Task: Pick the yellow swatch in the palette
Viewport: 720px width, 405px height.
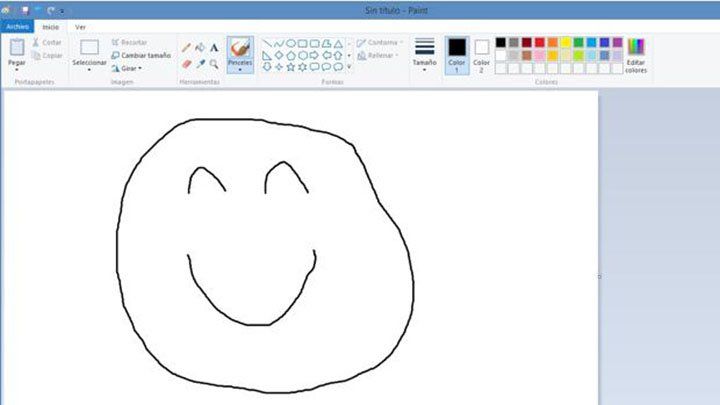Action: coord(565,43)
